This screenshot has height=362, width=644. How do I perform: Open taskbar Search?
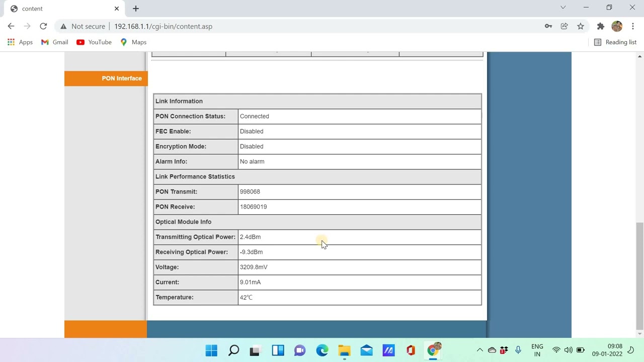233,350
